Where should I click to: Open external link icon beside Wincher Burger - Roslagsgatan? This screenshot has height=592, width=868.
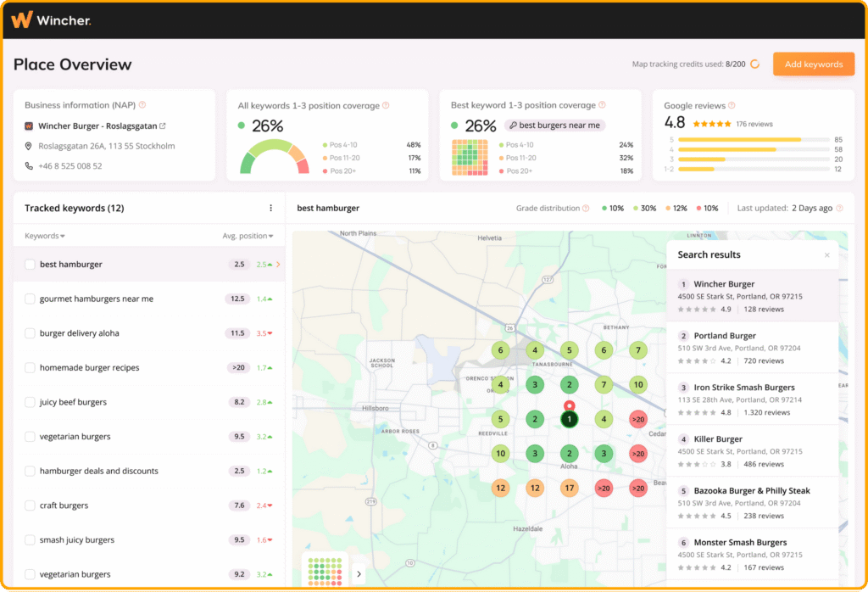pos(163,126)
